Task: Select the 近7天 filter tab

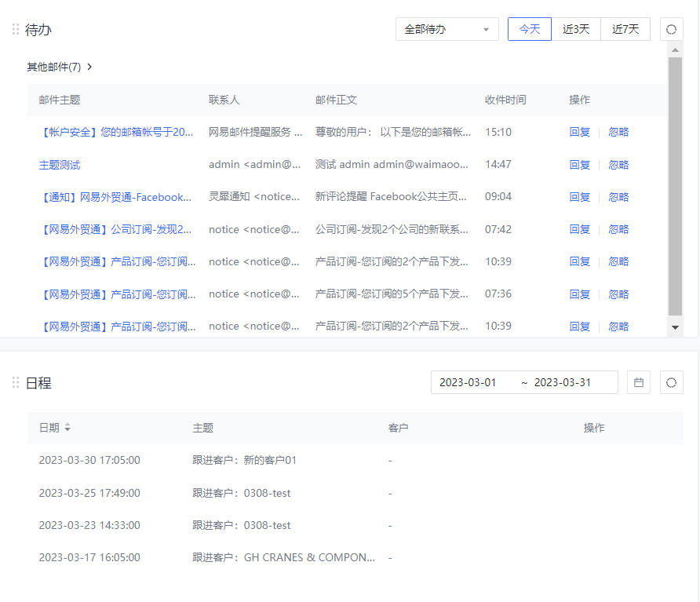Action: point(625,30)
